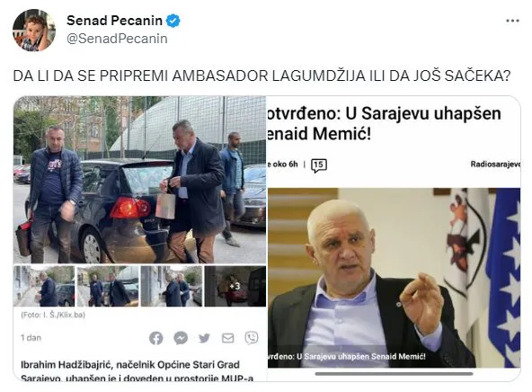This screenshot has width=532, height=392.
Task: Share article via email envelope icon
Action: point(227,338)
